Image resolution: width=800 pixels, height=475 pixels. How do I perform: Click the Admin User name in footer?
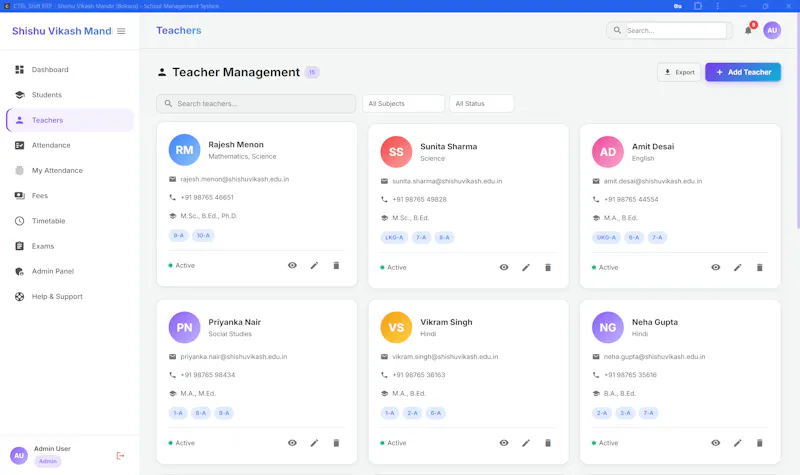tap(52, 448)
